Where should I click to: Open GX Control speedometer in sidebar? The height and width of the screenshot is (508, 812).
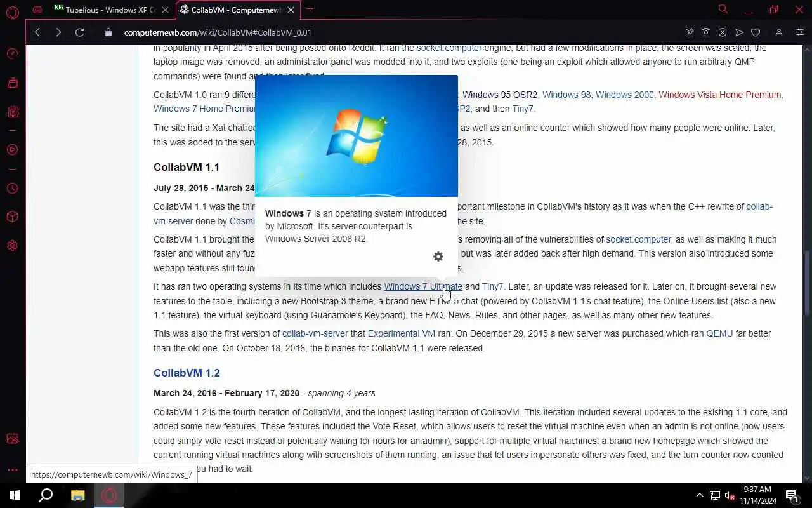click(12, 54)
